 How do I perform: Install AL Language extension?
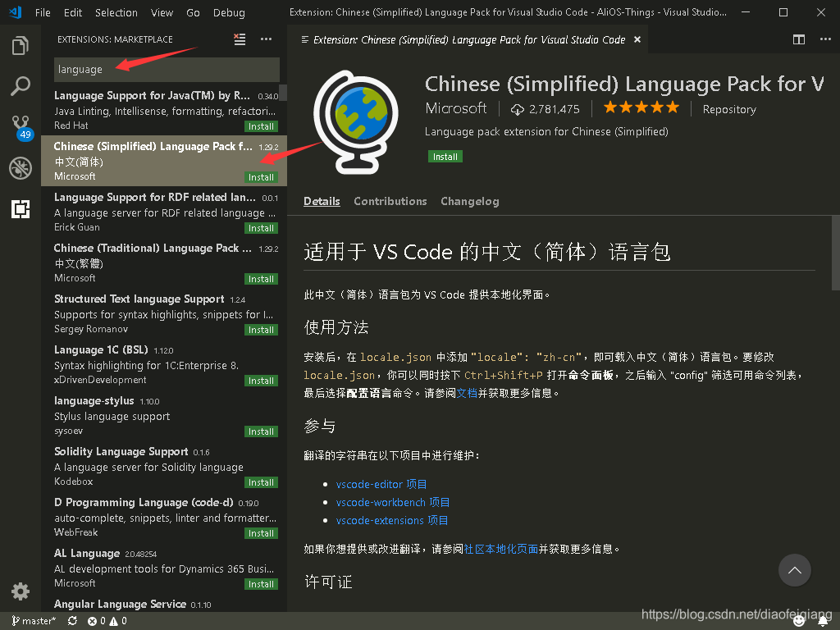tap(261, 584)
